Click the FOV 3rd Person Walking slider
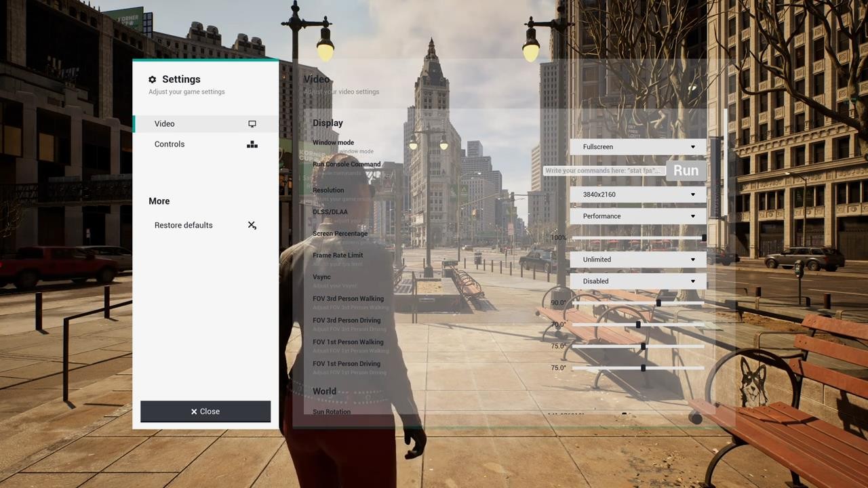 tap(658, 303)
